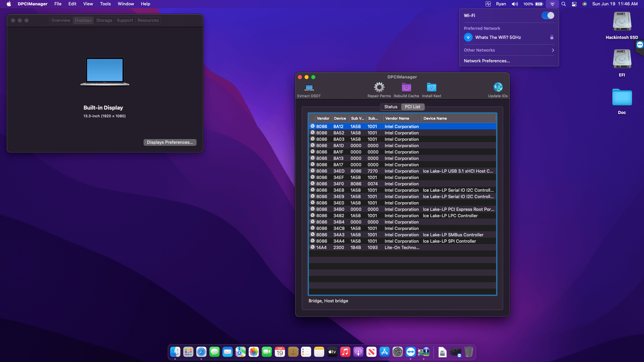The image size is (644, 362).
Task: Open Trash from the Dock
Action: [469, 352]
